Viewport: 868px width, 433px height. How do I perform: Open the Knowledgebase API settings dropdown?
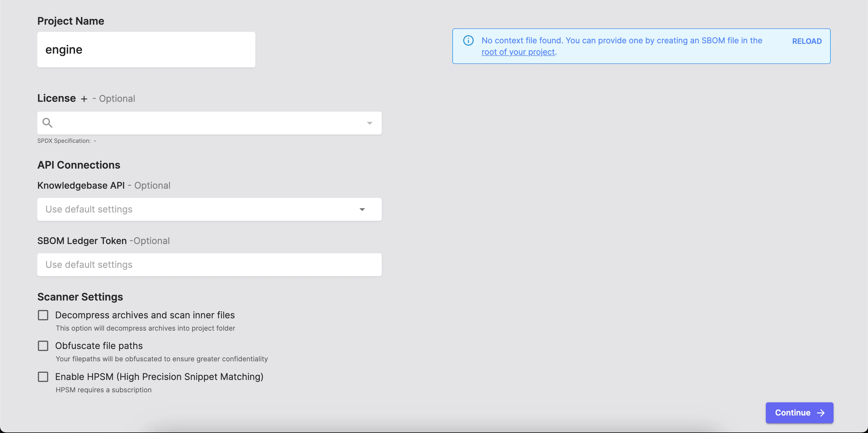pyautogui.click(x=209, y=209)
